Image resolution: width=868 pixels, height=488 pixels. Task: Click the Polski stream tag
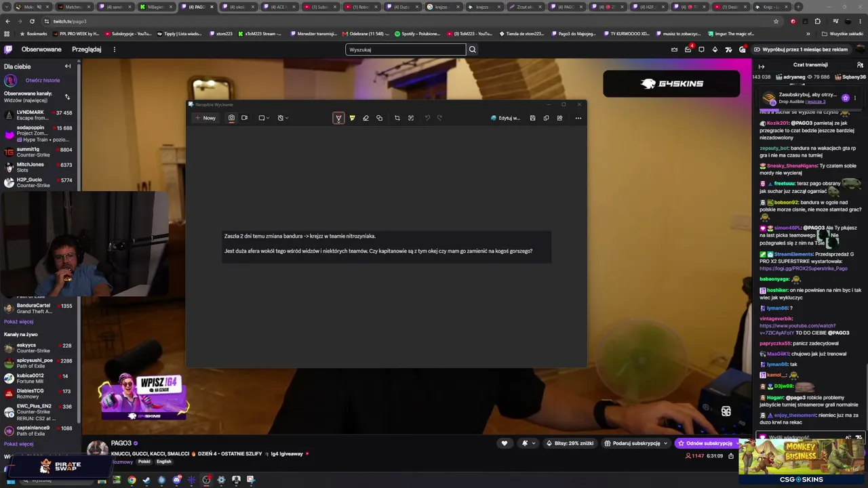point(144,462)
